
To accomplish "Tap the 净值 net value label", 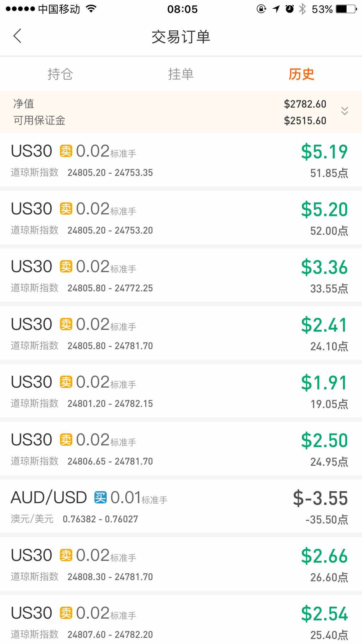I will tap(24, 104).
